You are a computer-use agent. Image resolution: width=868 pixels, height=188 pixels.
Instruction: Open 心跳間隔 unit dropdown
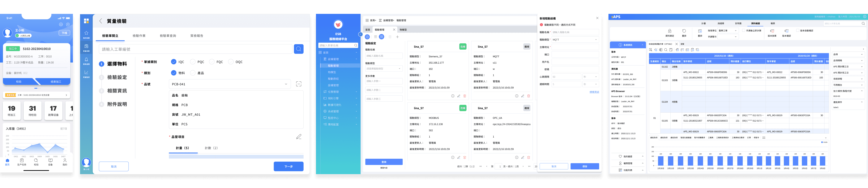pyautogui.click(x=590, y=77)
